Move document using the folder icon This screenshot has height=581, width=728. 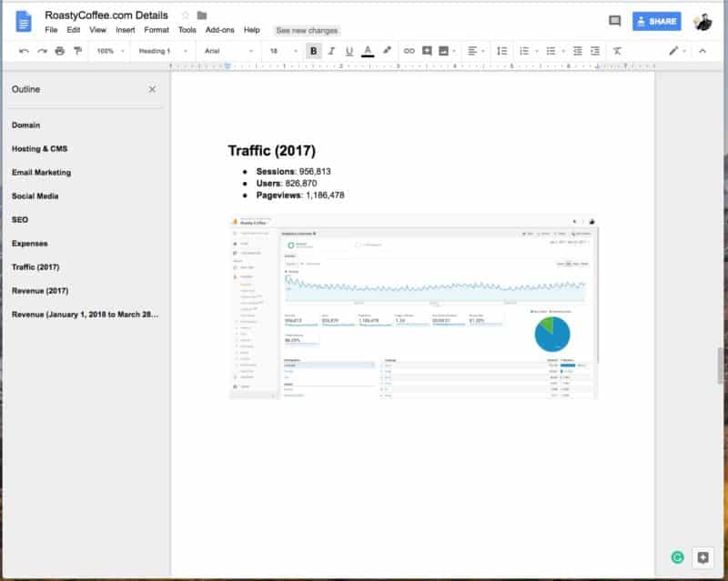[201, 15]
